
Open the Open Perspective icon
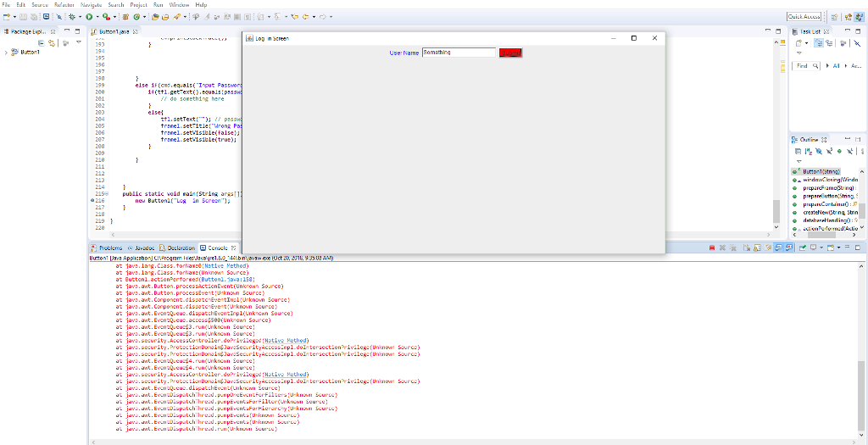(834, 17)
